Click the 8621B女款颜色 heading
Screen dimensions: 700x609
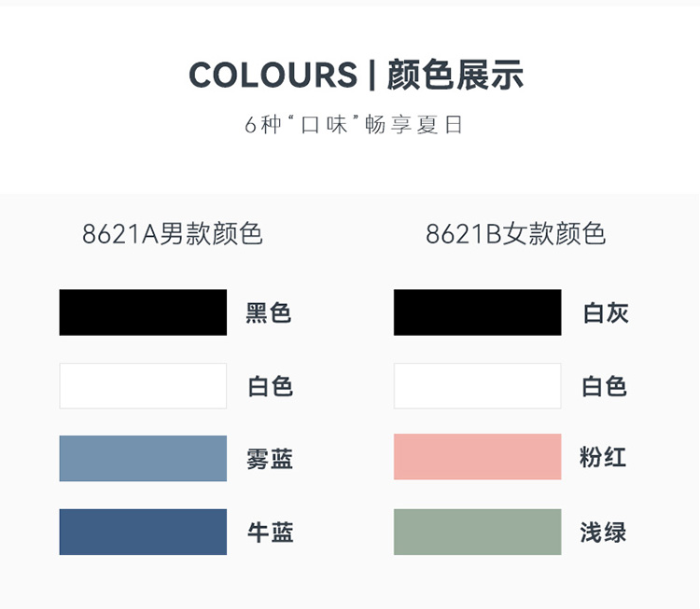pyautogui.click(x=515, y=233)
